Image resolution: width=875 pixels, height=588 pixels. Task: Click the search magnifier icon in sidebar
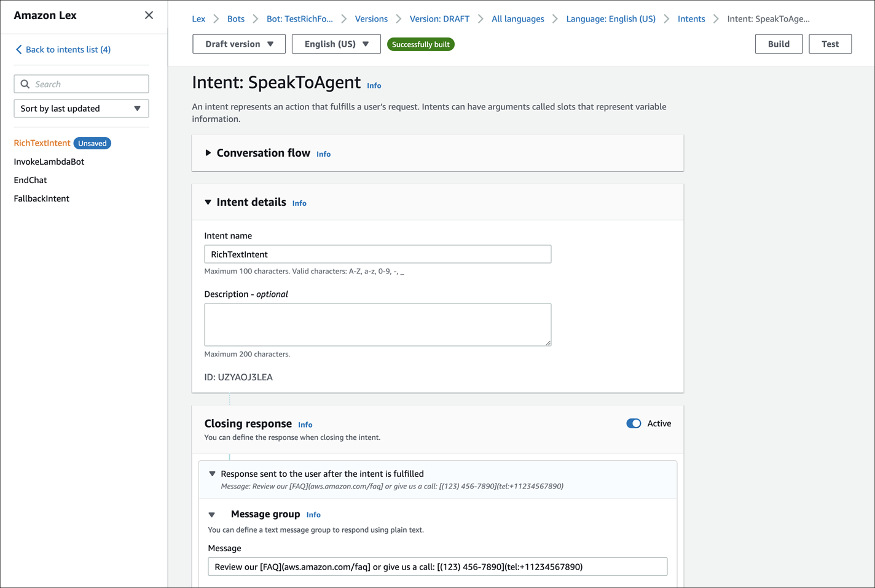[x=25, y=84]
